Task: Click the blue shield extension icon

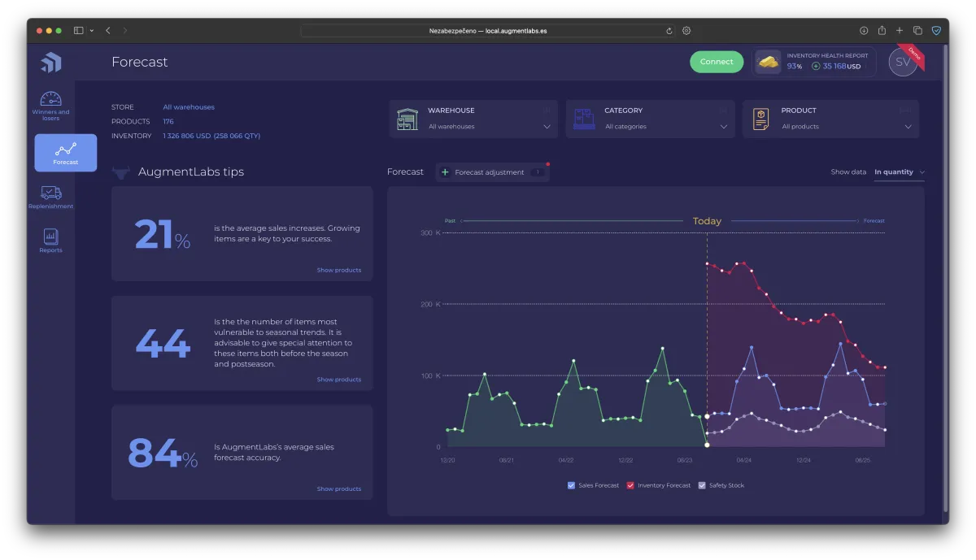Action: point(936,31)
